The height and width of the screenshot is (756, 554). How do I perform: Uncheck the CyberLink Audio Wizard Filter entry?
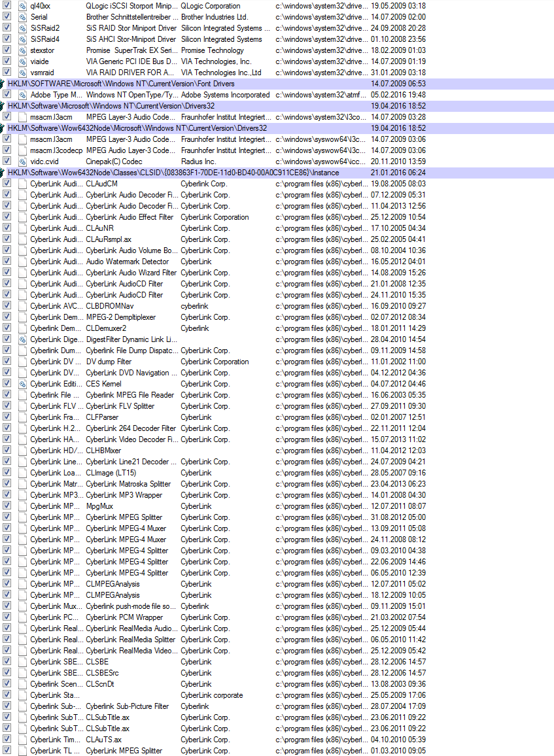(7, 272)
